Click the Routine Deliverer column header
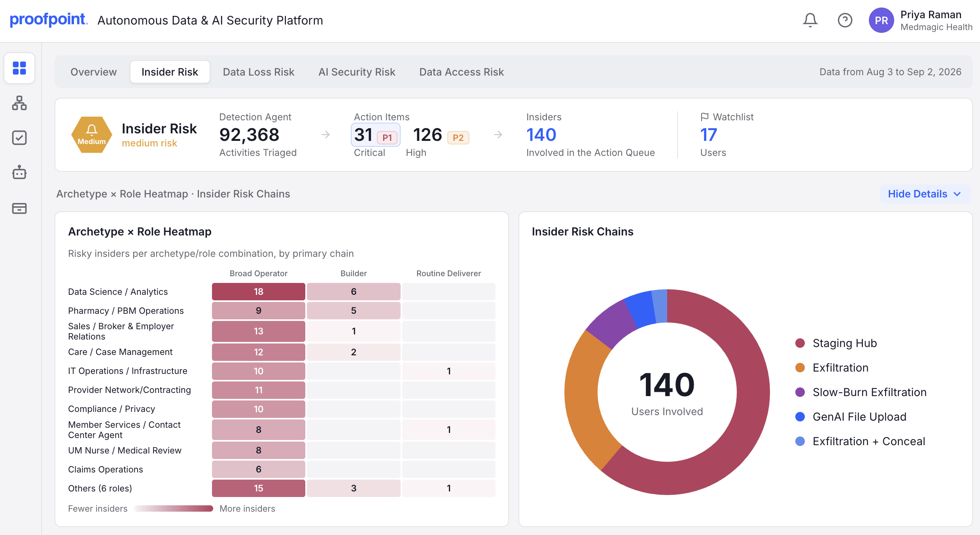Image resolution: width=980 pixels, height=535 pixels. click(449, 273)
